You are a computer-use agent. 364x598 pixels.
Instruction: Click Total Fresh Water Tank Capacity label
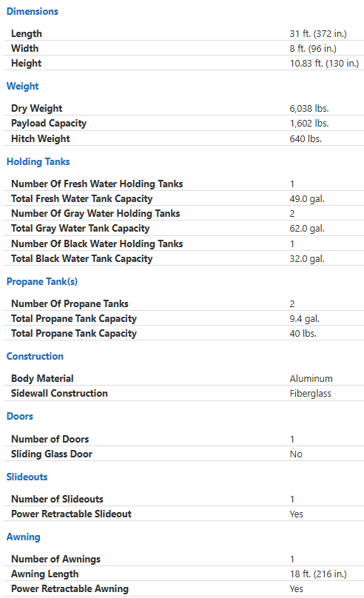pyautogui.click(x=82, y=198)
